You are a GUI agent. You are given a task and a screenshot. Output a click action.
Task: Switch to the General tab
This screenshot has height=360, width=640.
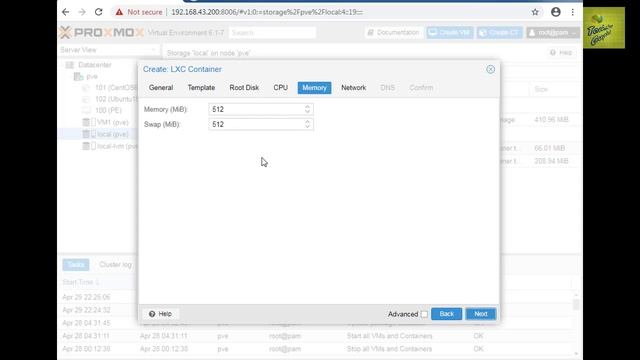tap(161, 88)
